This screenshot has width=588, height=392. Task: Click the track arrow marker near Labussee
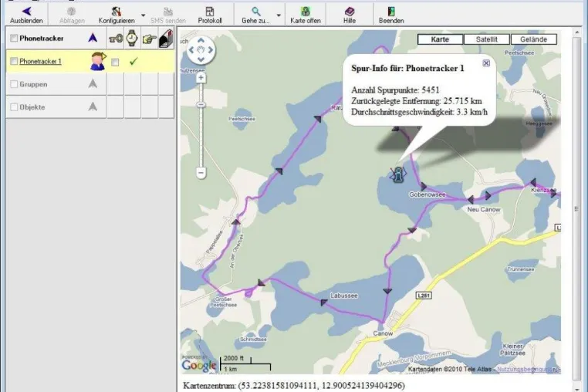pos(324,302)
